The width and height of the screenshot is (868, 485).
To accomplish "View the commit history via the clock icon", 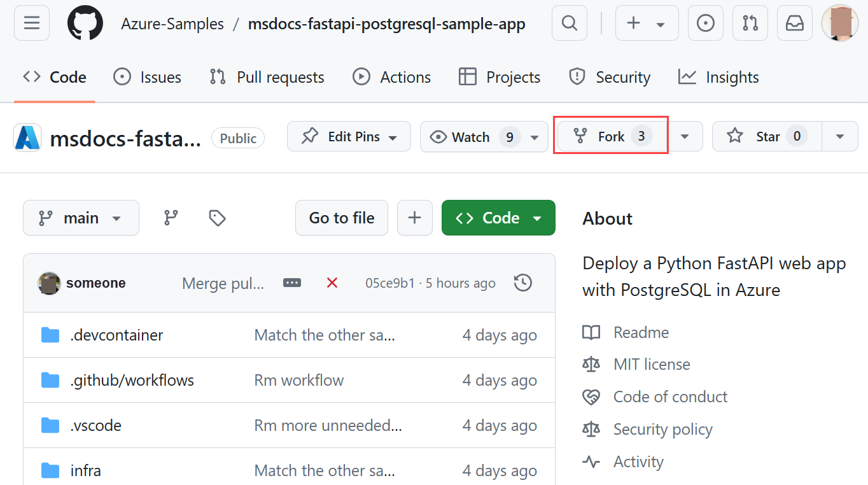I will [523, 283].
